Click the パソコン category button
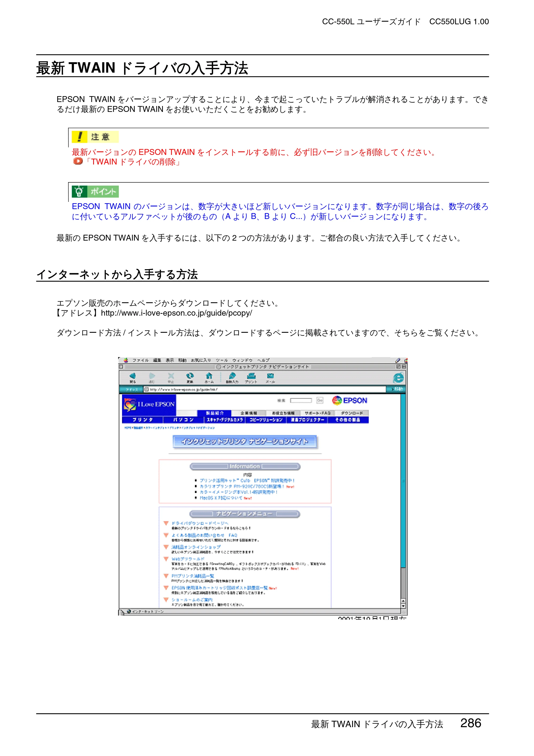Screen dimensions: 534x756 point(184,420)
